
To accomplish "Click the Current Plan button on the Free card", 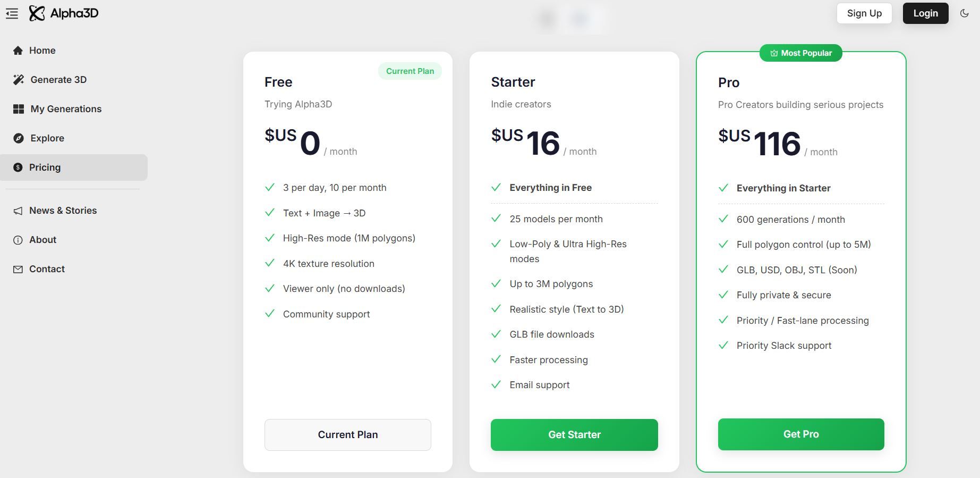I will 347,434.
